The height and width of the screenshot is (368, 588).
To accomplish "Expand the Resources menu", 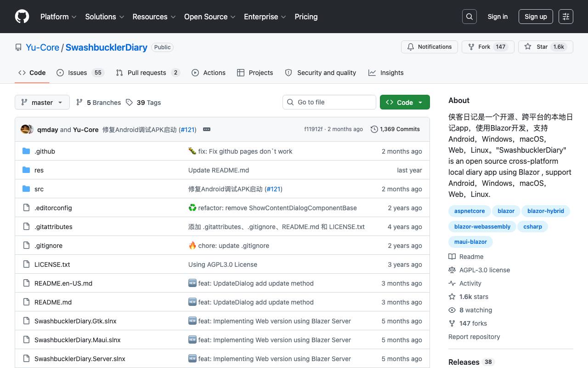I will pyautogui.click(x=154, y=17).
